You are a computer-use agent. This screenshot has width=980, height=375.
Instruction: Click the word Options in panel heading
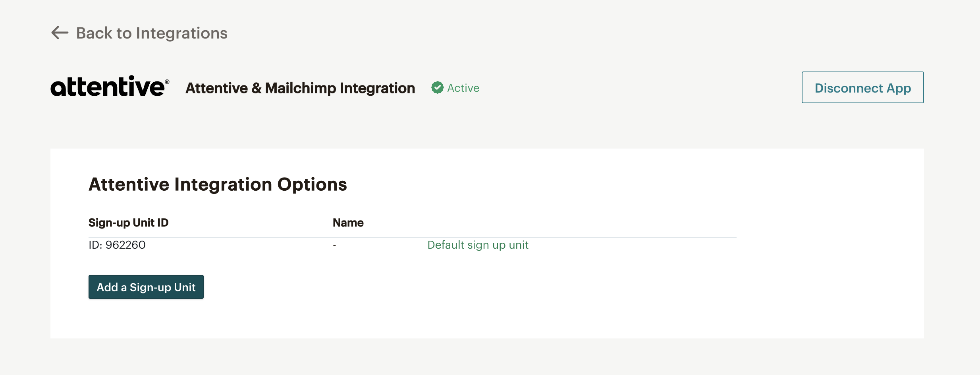(x=312, y=184)
